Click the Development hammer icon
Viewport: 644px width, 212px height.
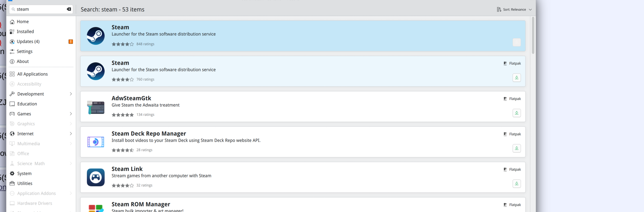tap(12, 94)
